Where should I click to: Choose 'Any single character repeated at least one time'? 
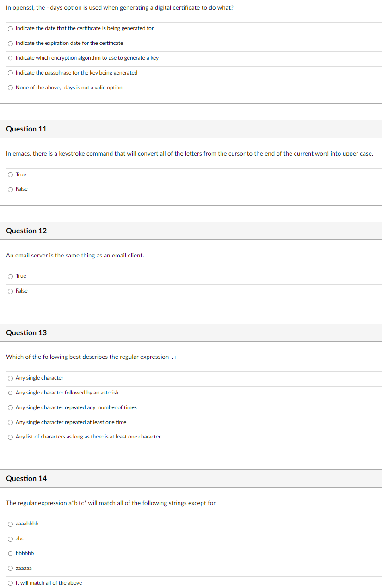point(10,422)
